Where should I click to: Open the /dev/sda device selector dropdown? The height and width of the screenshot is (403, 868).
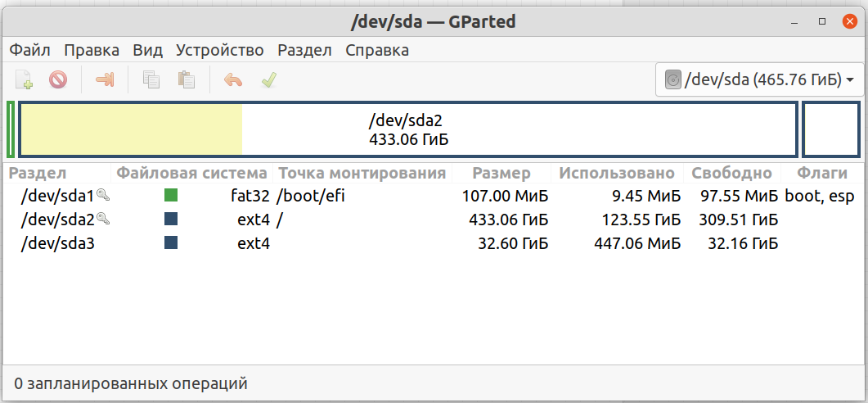tap(760, 79)
